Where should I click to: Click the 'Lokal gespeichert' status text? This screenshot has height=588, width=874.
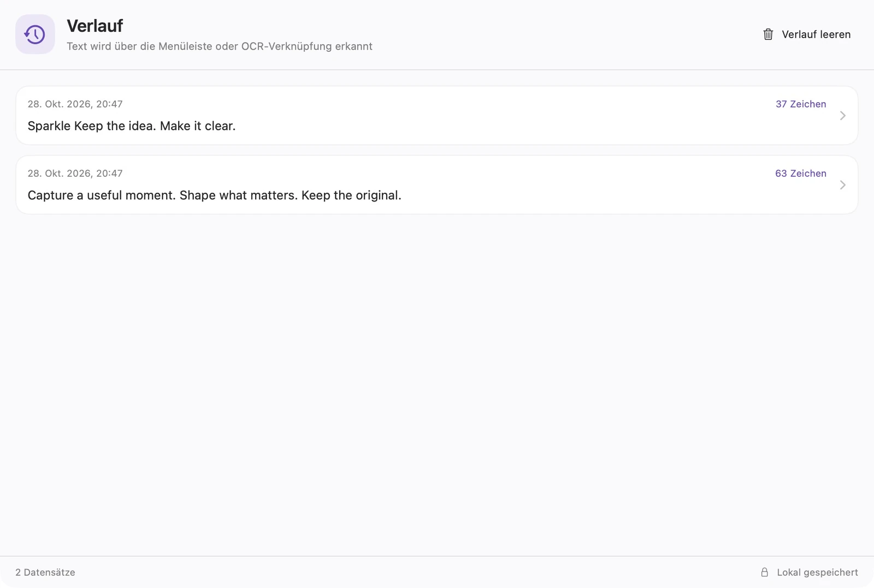817,572
